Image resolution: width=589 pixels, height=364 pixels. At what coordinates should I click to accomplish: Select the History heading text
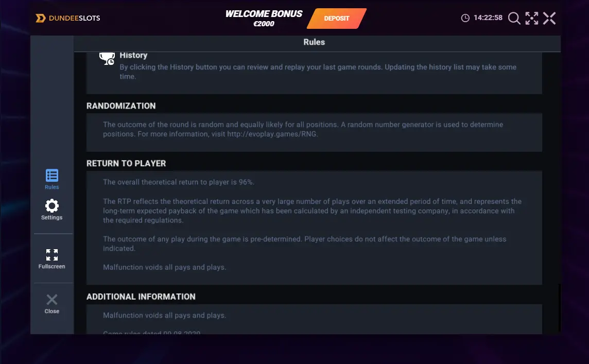point(133,55)
